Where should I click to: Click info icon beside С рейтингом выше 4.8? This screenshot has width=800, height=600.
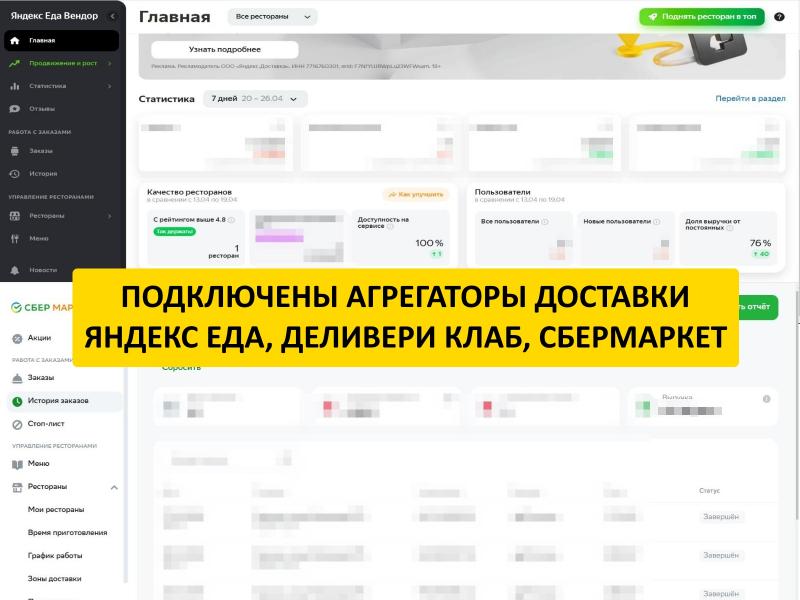tap(231, 220)
